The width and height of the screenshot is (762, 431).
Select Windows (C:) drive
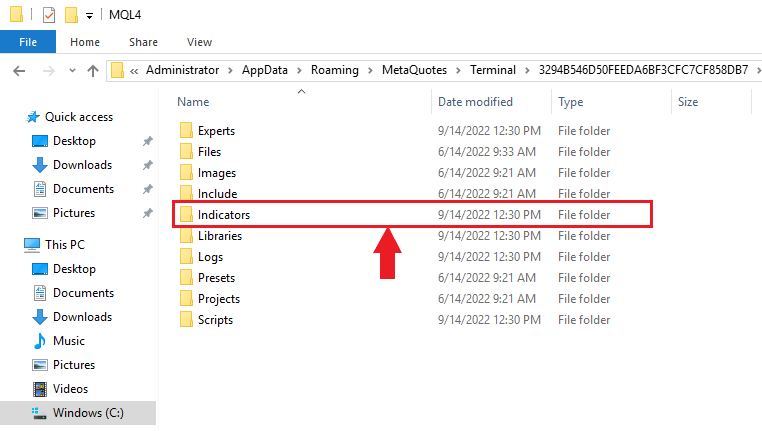(x=78, y=413)
